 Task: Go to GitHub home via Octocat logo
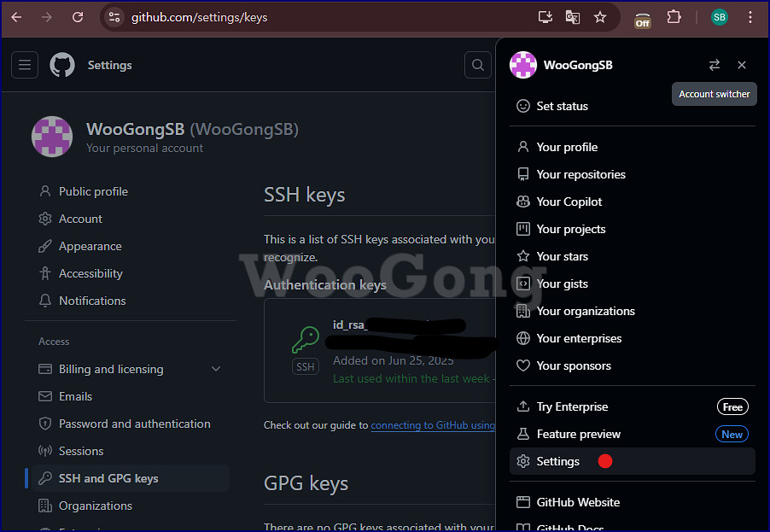(62, 65)
